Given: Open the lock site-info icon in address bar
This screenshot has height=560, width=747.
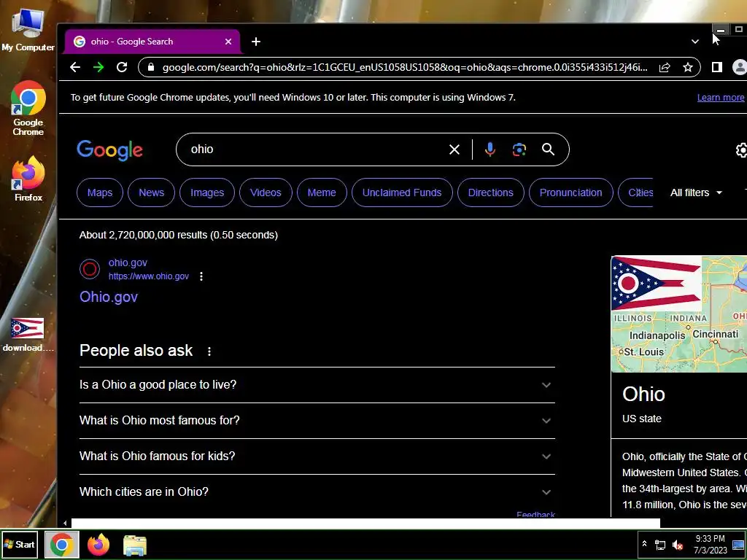Looking at the screenshot, I should click(x=151, y=67).
